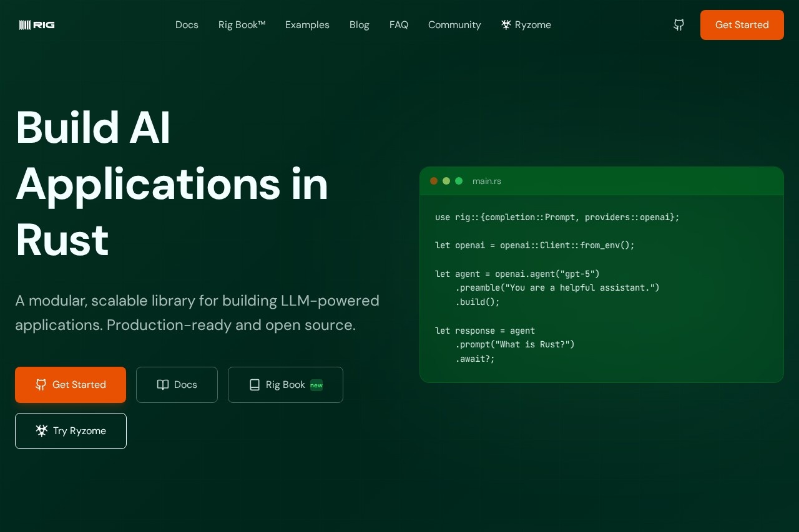Click the Ryzome icon in Try Ryzome button
Viewport: 799px width, 532px height.
pyautogui.click(x=42, y=430)
